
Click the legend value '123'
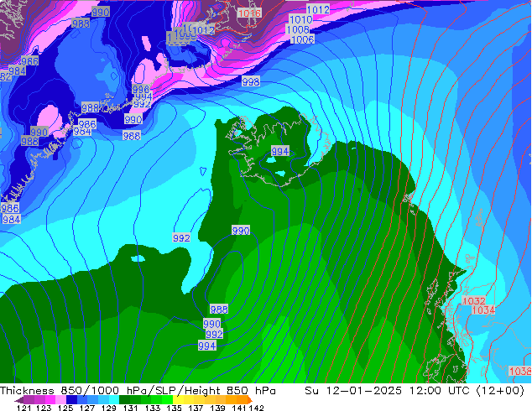pyautogui.click(x=44, y=408)
